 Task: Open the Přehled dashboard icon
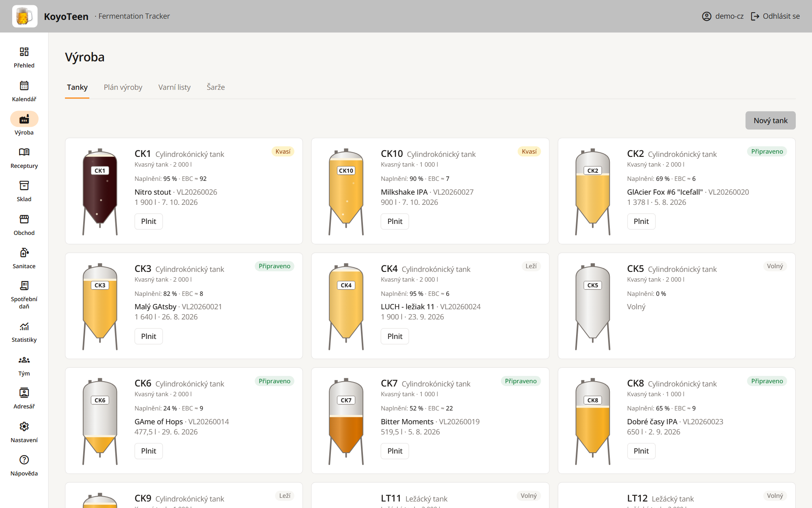[x=24, y=52]
